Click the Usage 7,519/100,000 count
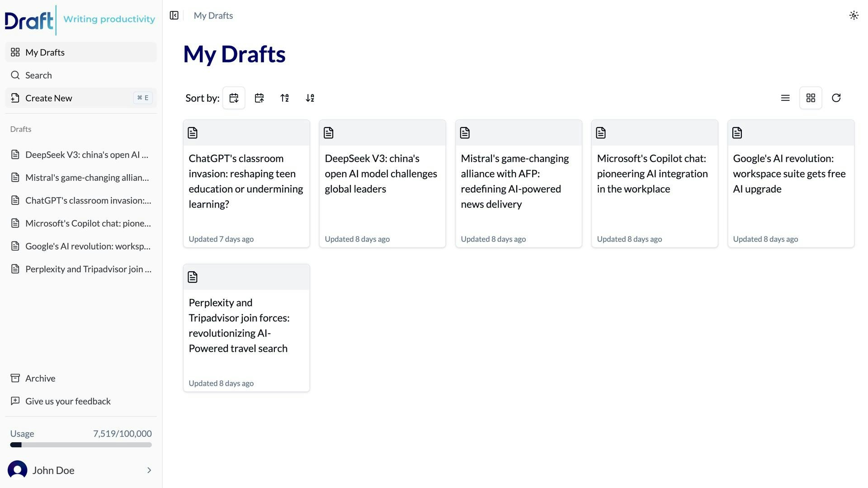 click(x=123, y=434)
